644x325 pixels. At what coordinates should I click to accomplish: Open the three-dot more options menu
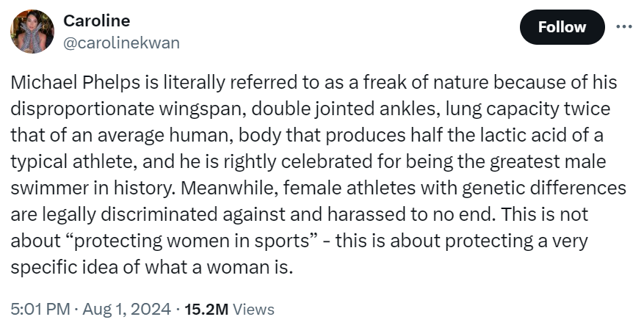tap(623, 26)
